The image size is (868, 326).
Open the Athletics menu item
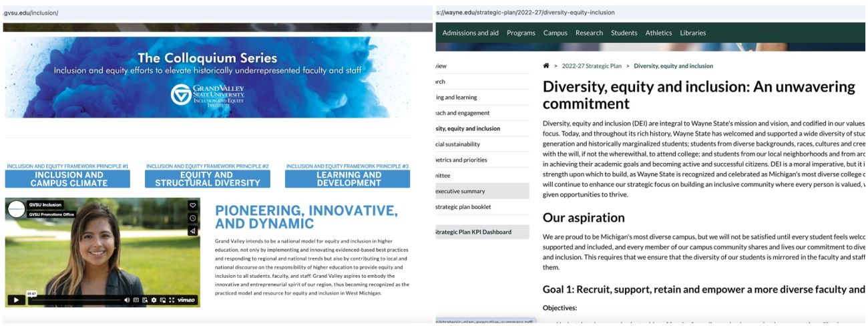point(658,33)
